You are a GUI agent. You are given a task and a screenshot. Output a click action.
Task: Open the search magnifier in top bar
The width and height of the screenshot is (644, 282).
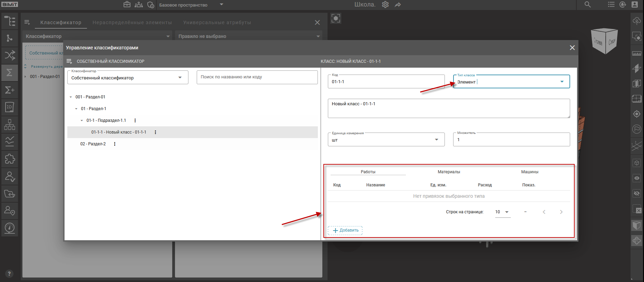click(587, 4)
